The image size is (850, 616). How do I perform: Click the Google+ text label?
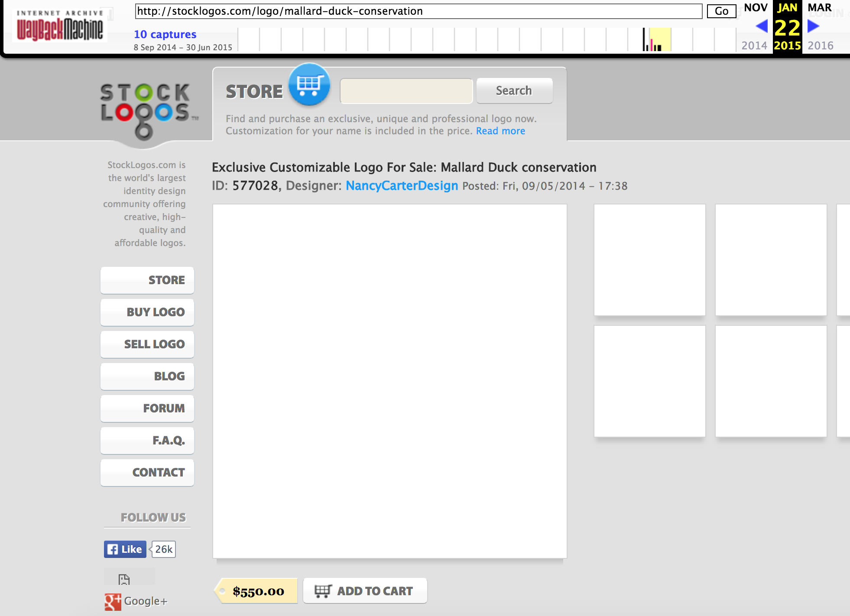[146, 601]
